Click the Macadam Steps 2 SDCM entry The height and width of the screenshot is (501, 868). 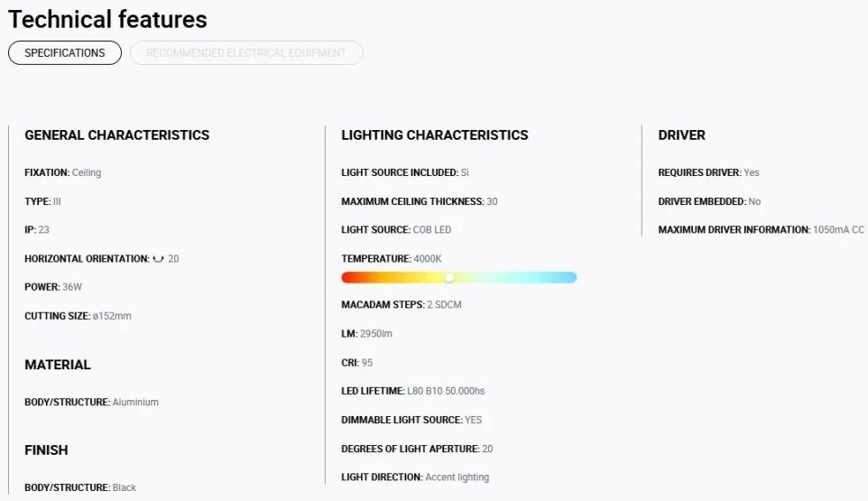(402, 304)
